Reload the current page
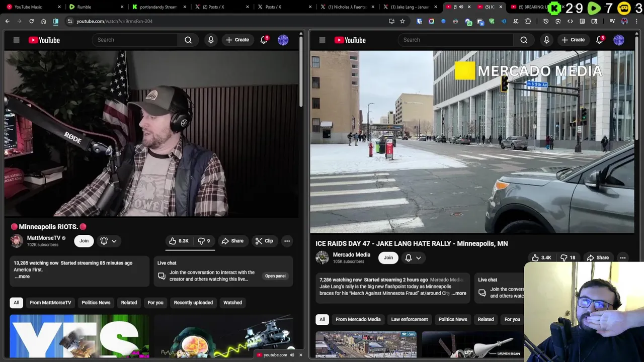The width and height of the screenshot is (644, 362). point(31,21)
